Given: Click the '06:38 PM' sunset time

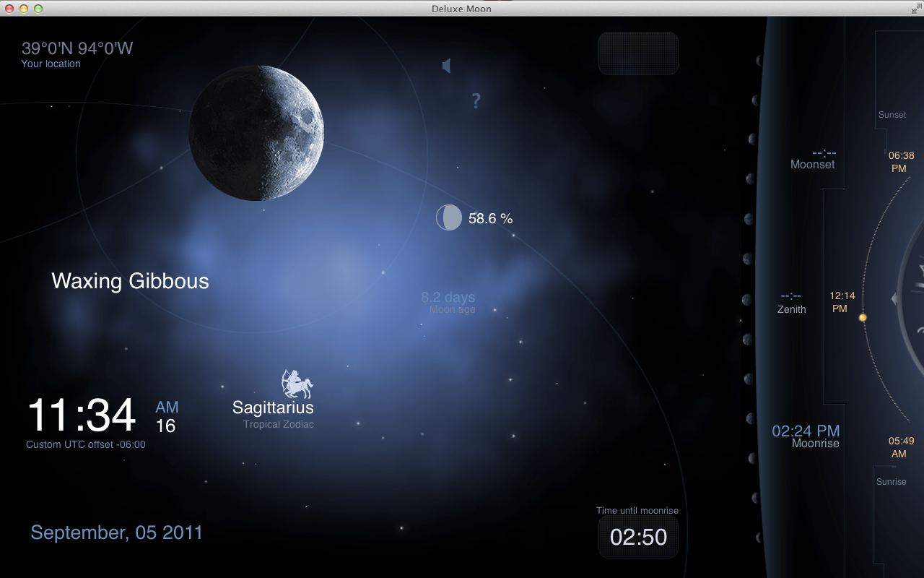Looking at the screenshot, I should pyautogui.click(x=900, y=162).
